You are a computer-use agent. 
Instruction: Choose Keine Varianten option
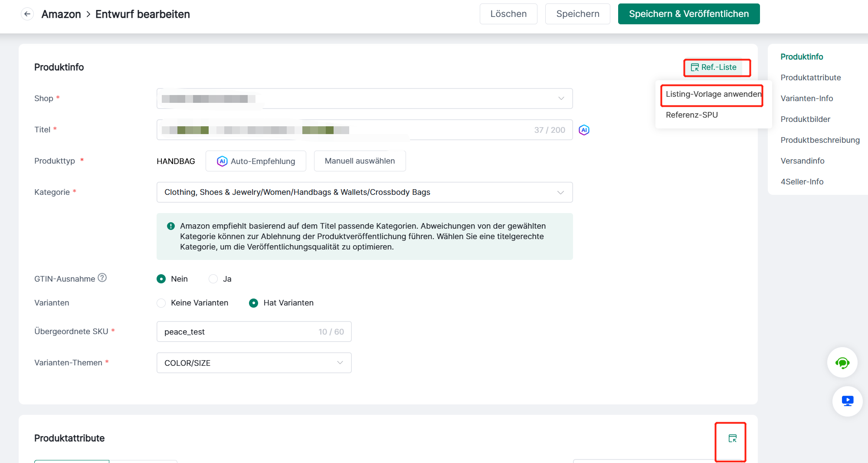point(161,303)
